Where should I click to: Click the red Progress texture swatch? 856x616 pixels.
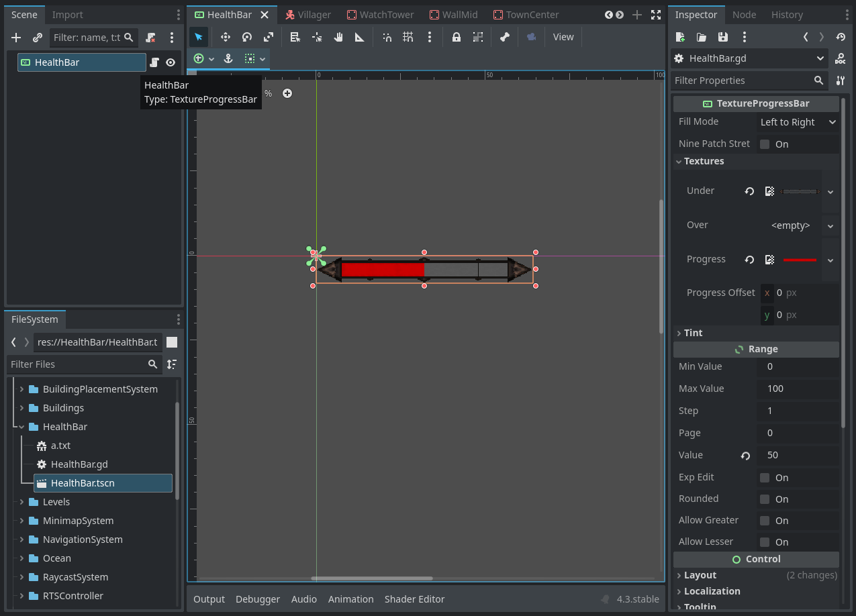pyautogui.click(x=799, y=260)
